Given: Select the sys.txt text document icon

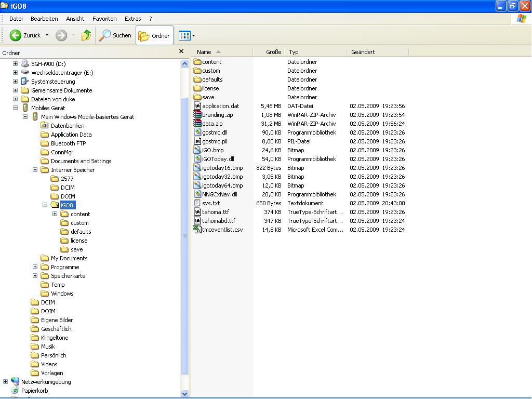Looking at the screenshot, I should pyautogui.click(x=197, y=203).
